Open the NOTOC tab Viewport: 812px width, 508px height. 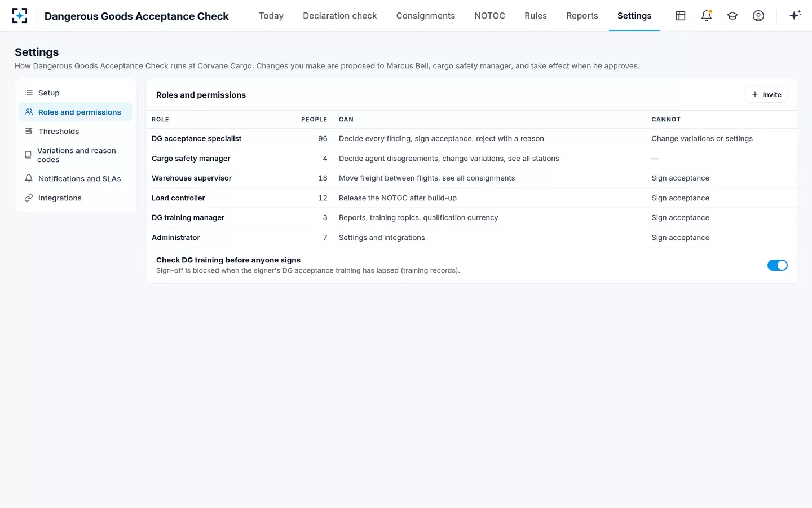[x=490, y=16]
